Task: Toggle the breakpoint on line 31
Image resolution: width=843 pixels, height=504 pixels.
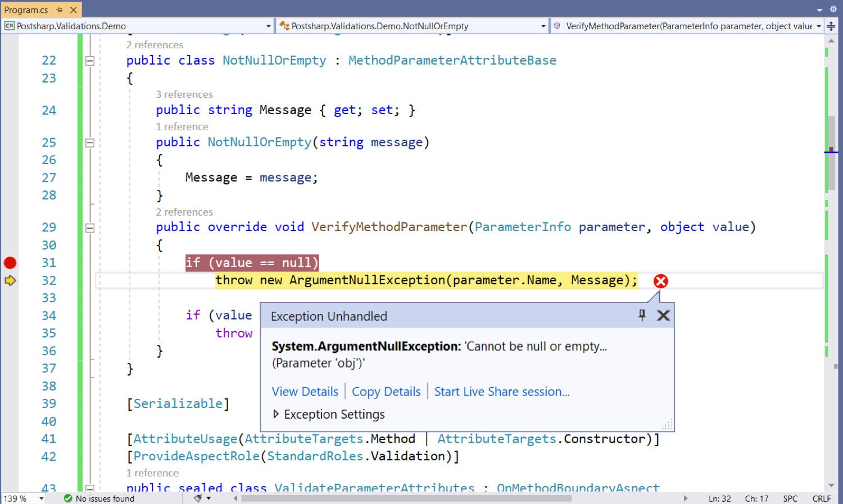Action: pos(10,262)
